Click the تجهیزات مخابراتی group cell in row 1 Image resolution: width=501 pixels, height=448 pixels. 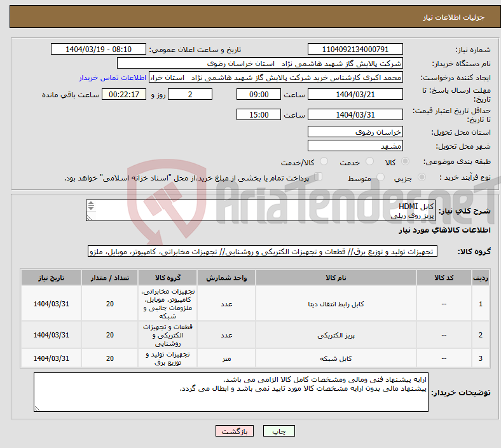(x=168, y=304)
